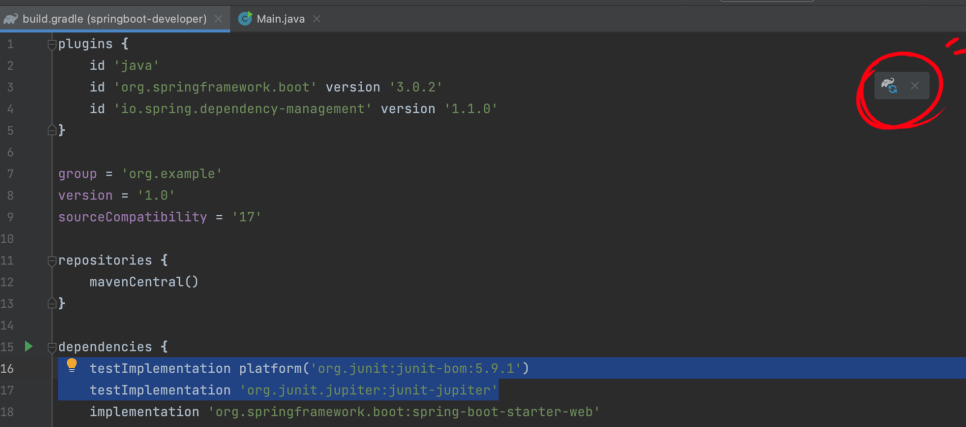Click the '1.1.0' version string
The image size is (966, 427).
click(471, 109)
